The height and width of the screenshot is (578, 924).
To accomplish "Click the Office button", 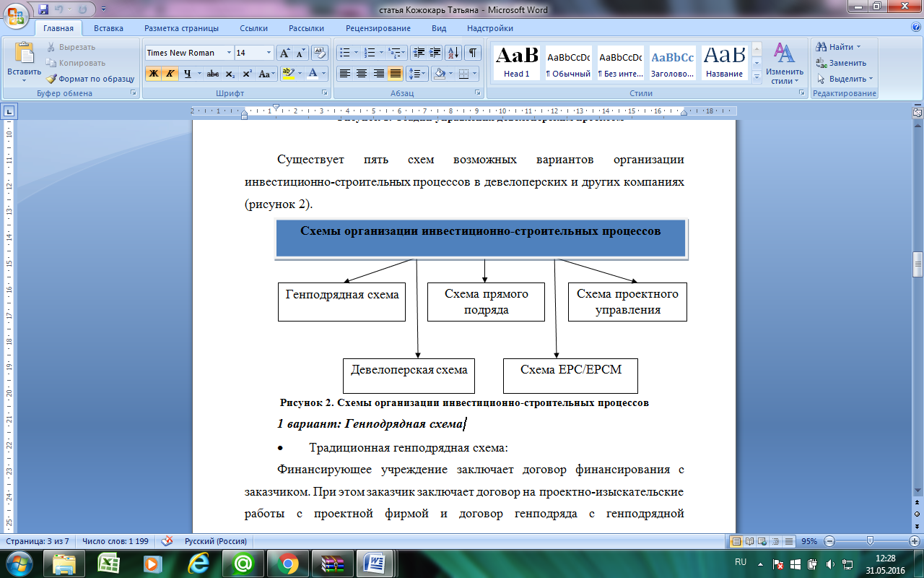I will (x=16, y=15).
